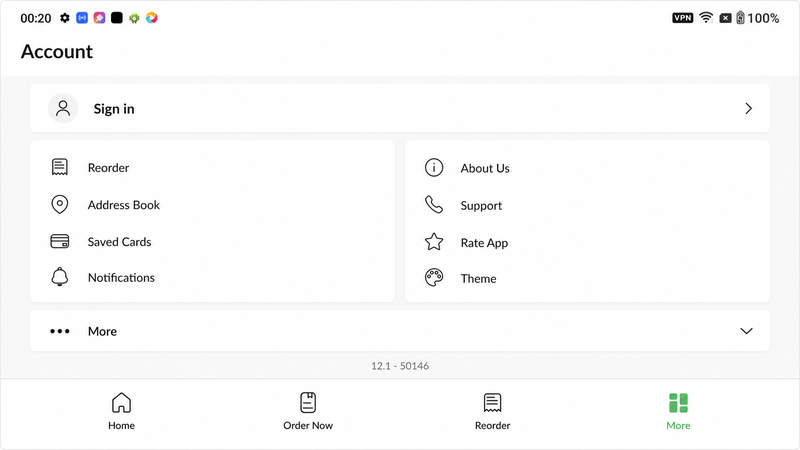Tap the Order Now menu icon in the bottom bar

308,403
